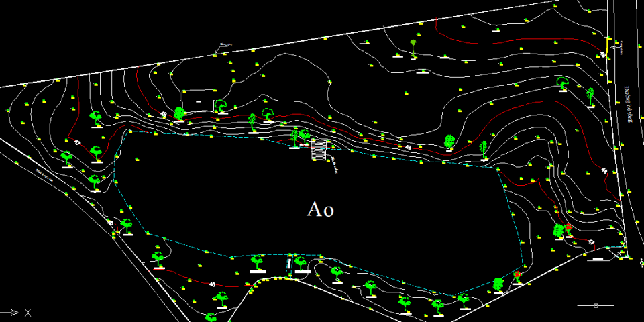Pick the tall thin tree near top center

414,48
